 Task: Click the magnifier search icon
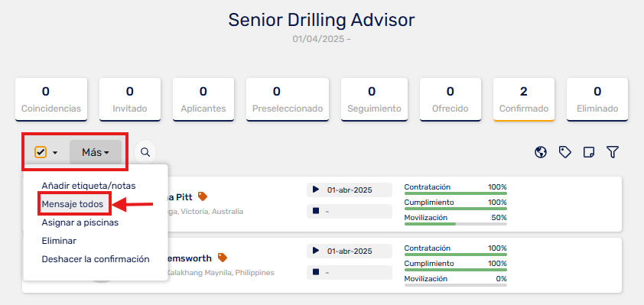tap(145, 152)
